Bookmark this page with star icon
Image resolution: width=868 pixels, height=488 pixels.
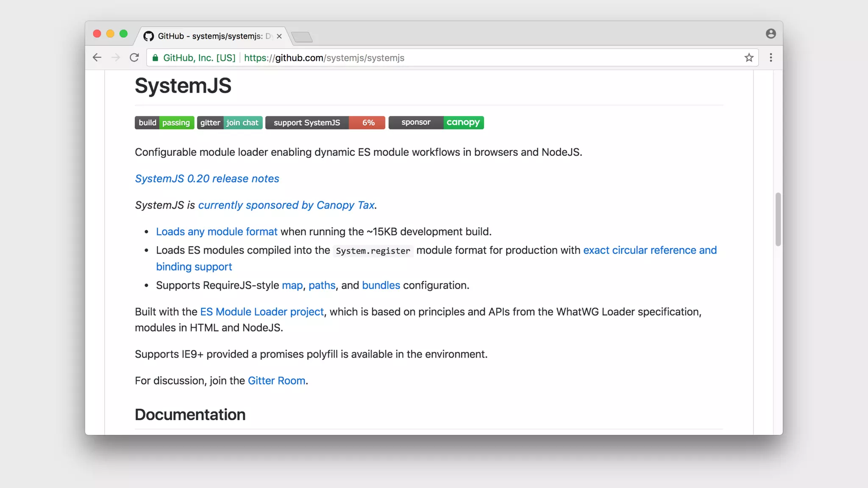click(x=749, y=58)
